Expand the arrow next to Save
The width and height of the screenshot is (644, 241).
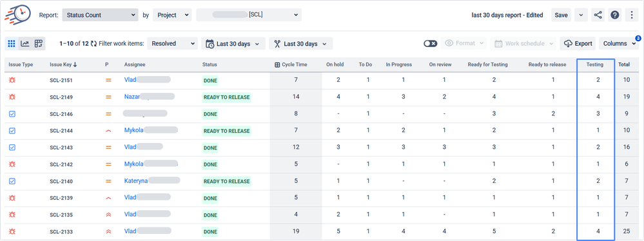click(580, 15)
